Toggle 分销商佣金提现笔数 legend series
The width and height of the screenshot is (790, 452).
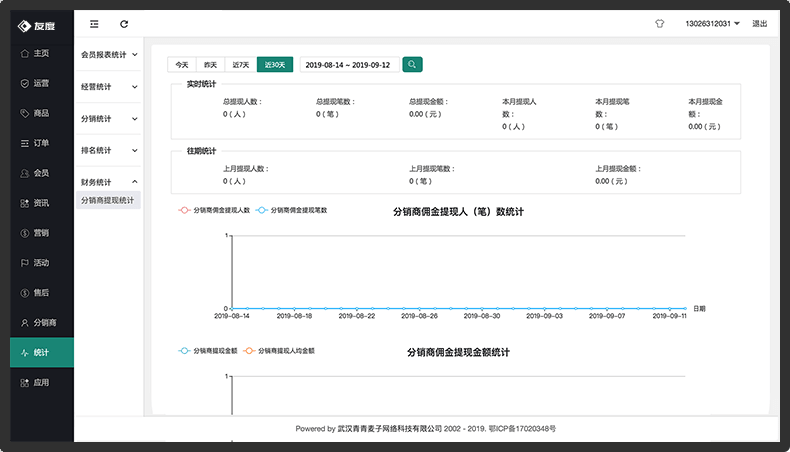(x=291, y=210)
